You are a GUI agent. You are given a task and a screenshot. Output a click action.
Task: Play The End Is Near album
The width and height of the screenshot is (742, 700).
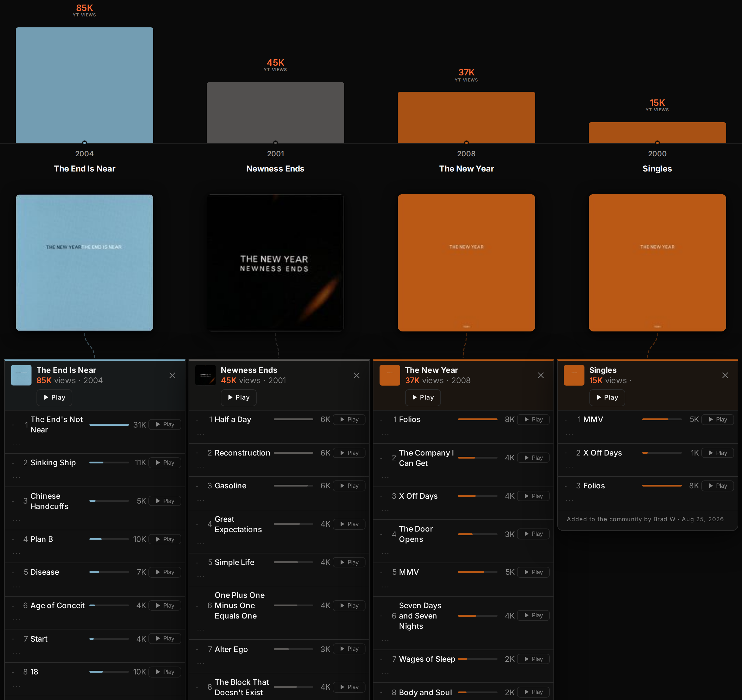tap(54, 397)
